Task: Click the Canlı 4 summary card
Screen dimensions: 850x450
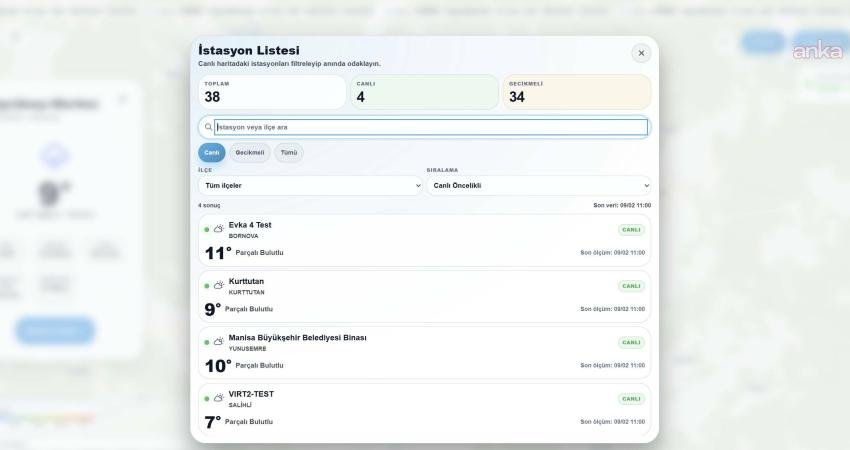Action: coord(424,92)
